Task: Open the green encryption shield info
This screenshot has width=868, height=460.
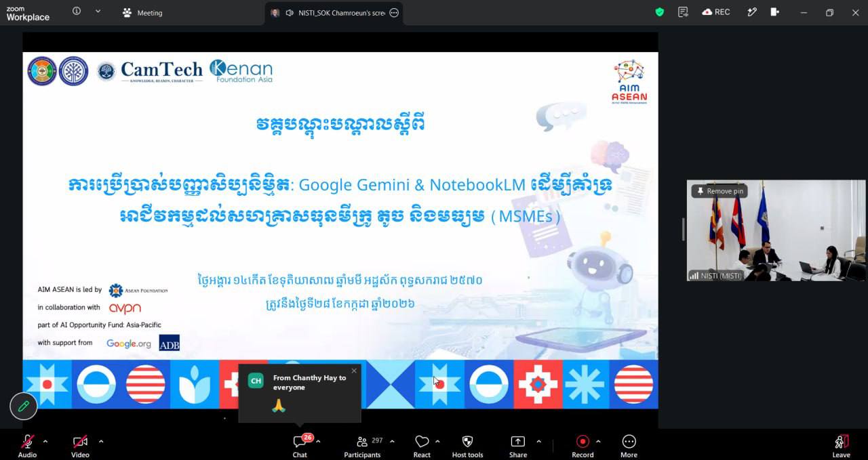Action: tap(660, 12)
